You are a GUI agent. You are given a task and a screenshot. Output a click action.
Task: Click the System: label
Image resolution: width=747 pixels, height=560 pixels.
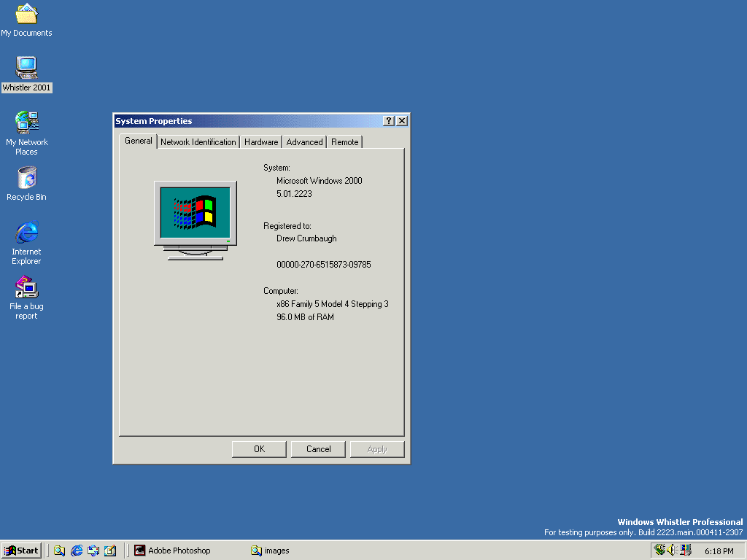(276, 168)
